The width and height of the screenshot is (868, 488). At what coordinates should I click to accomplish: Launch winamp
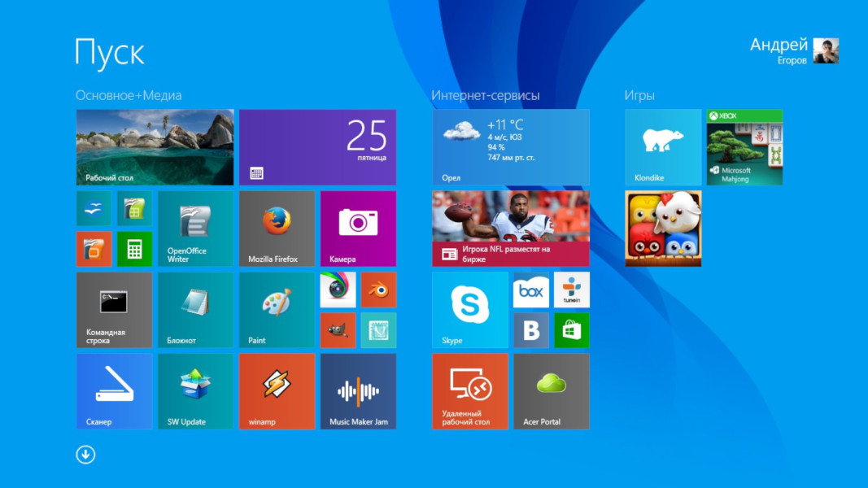pos(277,391)
